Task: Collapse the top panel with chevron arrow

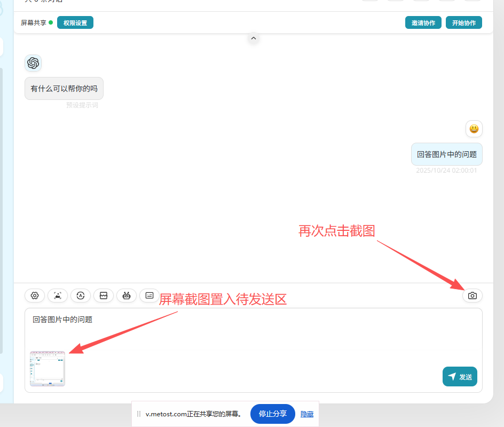Action: click(254, 38)
